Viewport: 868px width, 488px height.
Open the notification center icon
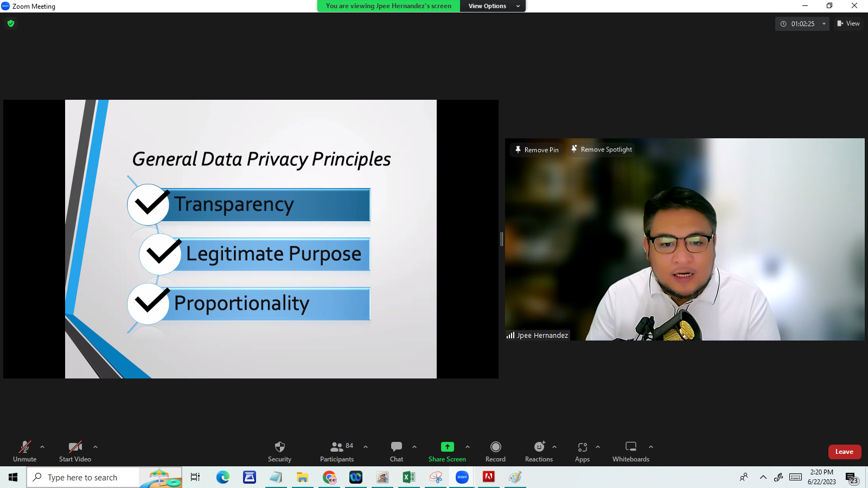(x=852, y=478)
